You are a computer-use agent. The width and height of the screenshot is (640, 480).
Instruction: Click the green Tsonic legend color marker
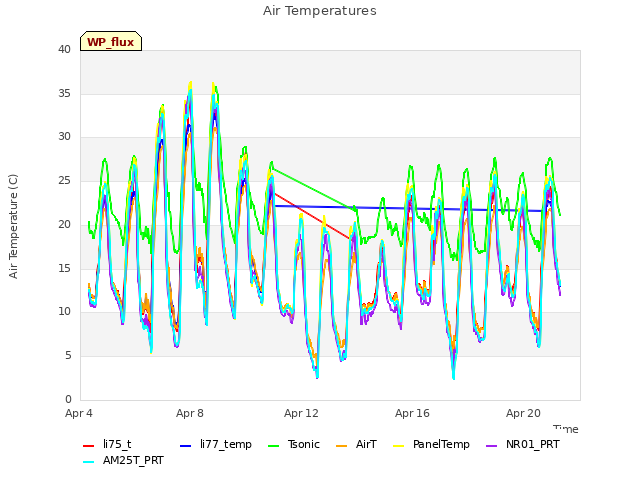tap(273, 446)
